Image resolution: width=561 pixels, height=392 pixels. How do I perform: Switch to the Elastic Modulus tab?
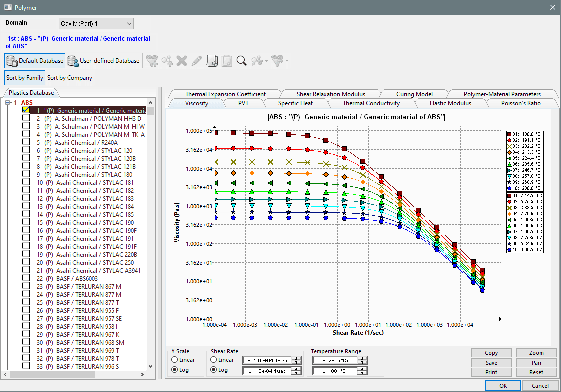pyautogui.click(x=450, y=103)
